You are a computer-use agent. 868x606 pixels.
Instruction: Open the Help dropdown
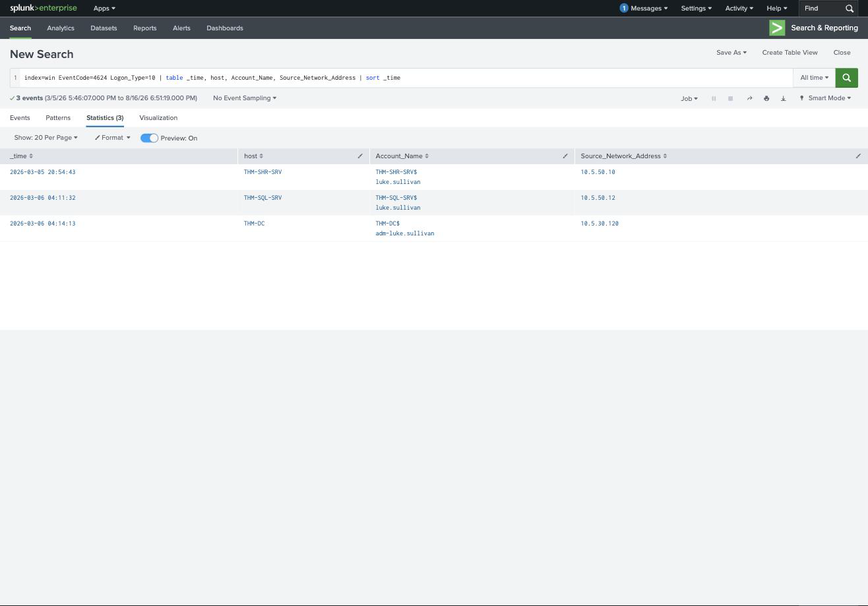(x=776, y=9)
